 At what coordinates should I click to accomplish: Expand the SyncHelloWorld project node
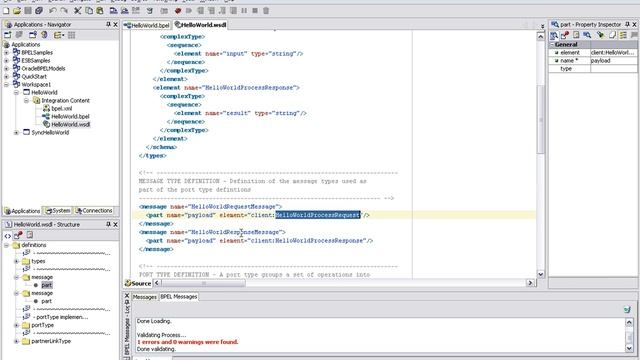(16, 133)
